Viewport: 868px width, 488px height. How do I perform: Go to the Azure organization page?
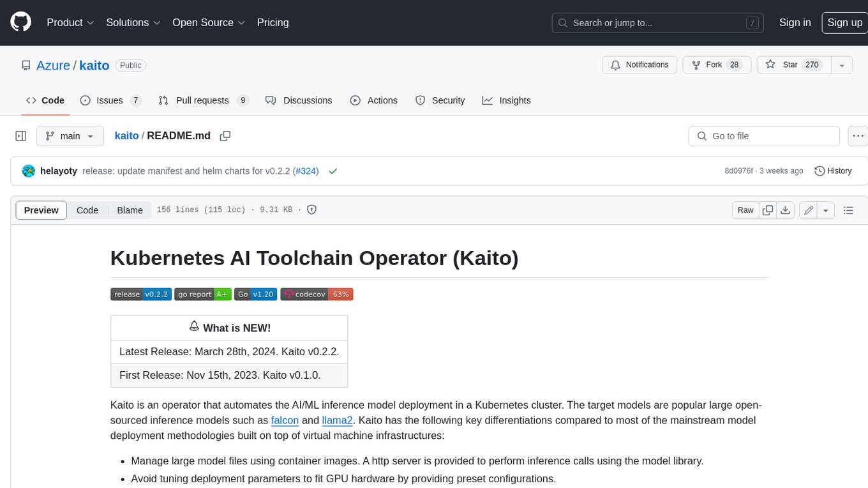click(53, 65)
